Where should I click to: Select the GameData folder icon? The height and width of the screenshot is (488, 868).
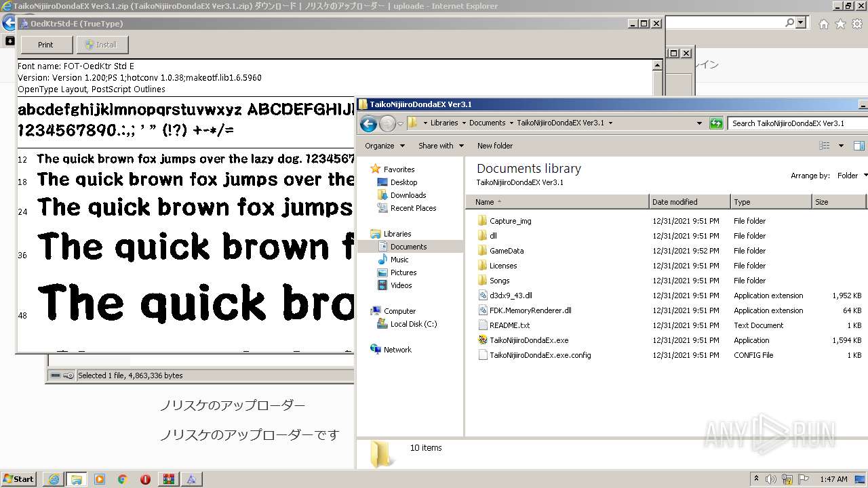click(x=482, y=251)
